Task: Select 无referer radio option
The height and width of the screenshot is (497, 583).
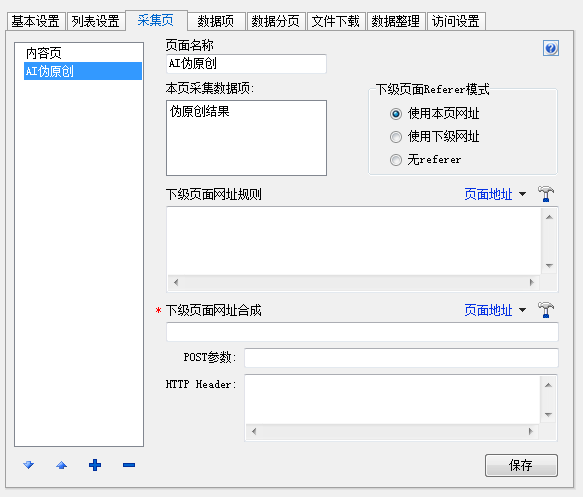Action: tap(396, 160)
